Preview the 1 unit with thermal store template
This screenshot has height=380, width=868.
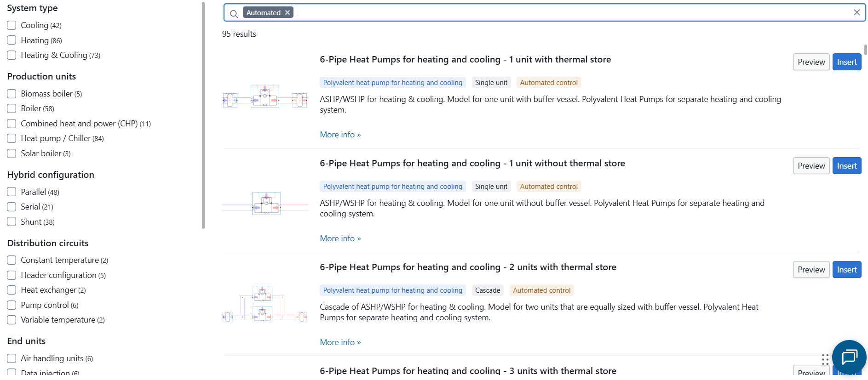(811, 62)
